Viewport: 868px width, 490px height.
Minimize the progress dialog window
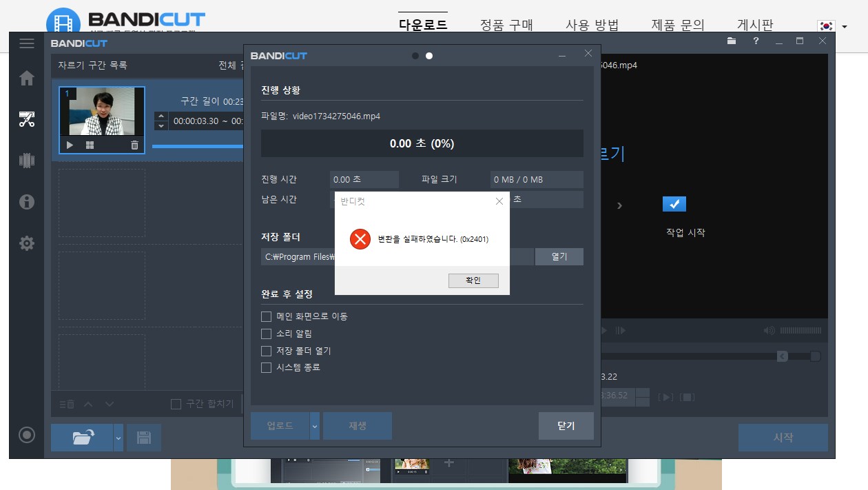tap(563, 55)
